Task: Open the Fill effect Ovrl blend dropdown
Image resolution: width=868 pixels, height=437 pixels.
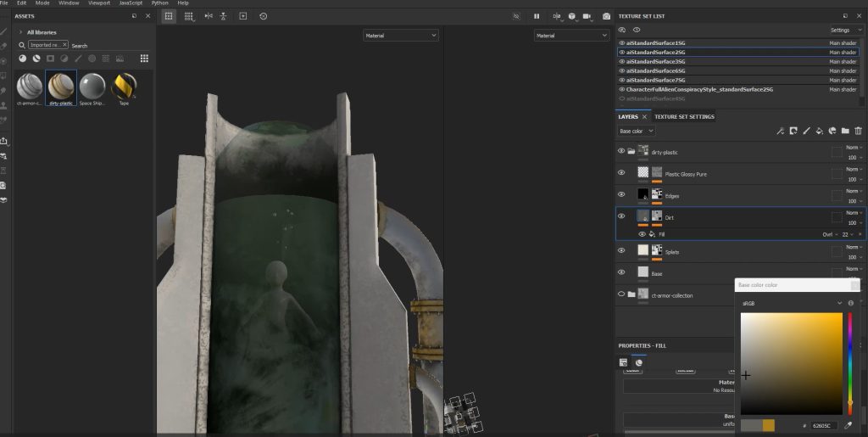Action: coord(830,234)
